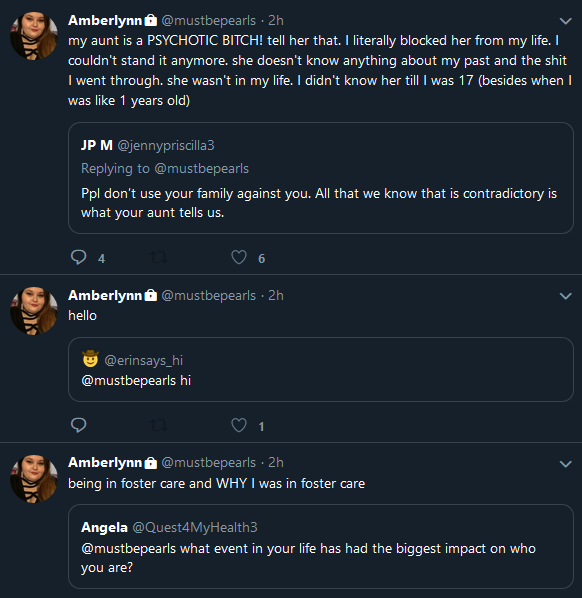Like the tweet with 6 likes

[x=239, y=257]
